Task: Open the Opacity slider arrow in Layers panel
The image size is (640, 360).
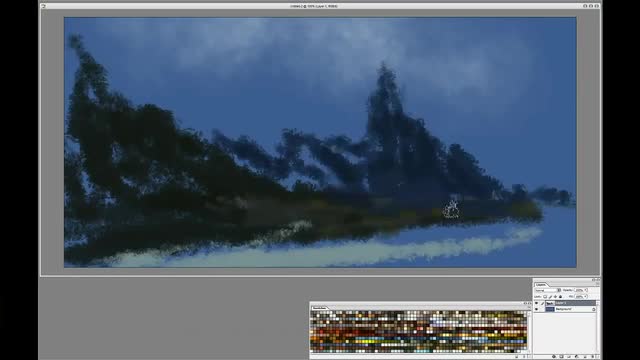Action: tap(585, 290)
